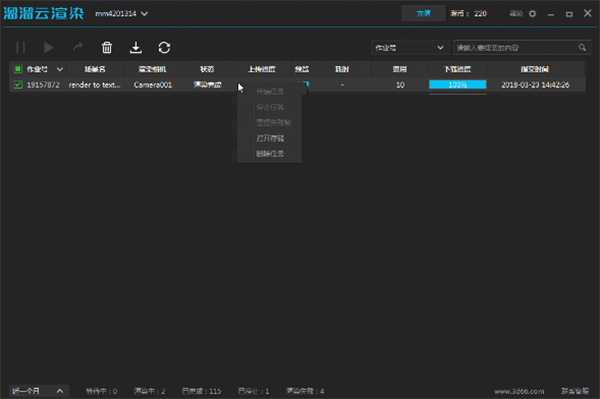This screenshot has height=399, width=600.
Task: Open settings via the gear icon
Action: 532,14
